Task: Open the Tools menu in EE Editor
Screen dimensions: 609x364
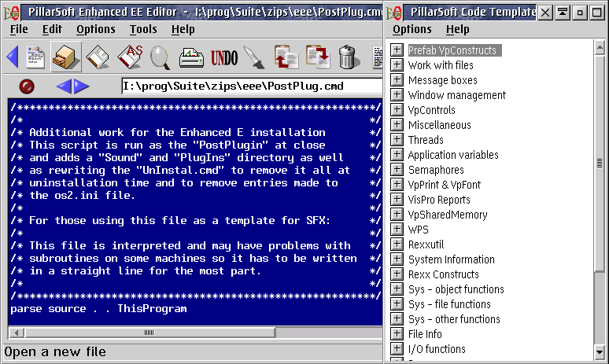Action: pyautogui.click(x=143, y=30)
